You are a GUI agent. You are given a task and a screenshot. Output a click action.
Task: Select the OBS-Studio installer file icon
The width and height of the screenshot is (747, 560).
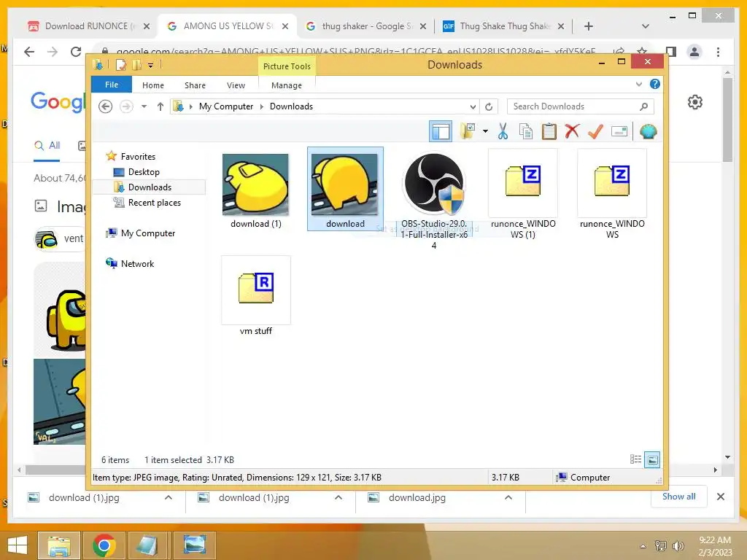pyautogui.click(x=434, y=183)
